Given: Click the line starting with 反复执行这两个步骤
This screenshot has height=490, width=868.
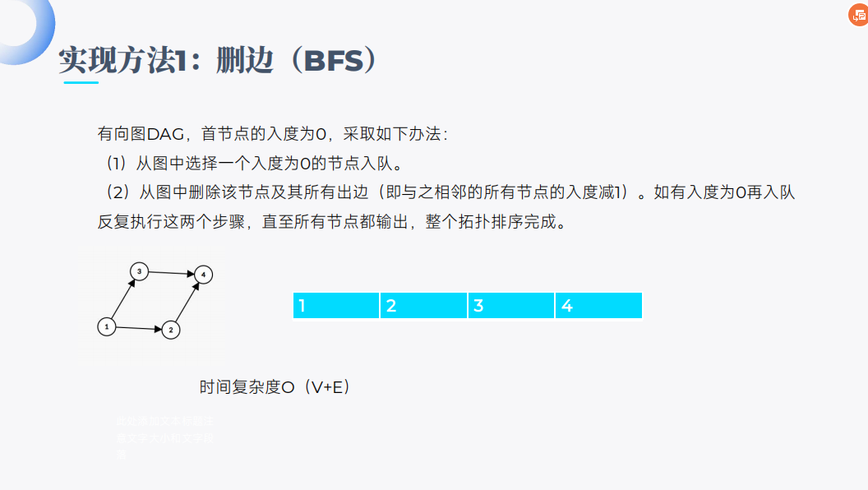Looking at the screenshot, I should 332,222.
